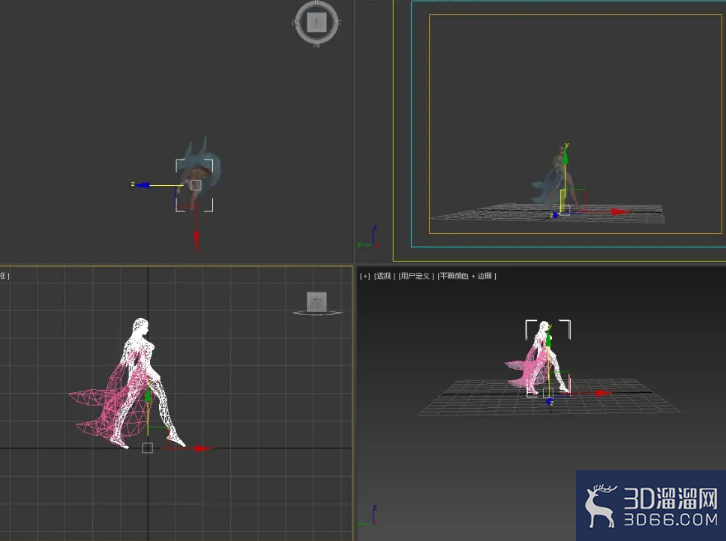The height and width of the screenshot is (541, 726).
Task: Click the top-view ViewCube center face
Action: tap(317, 22)
